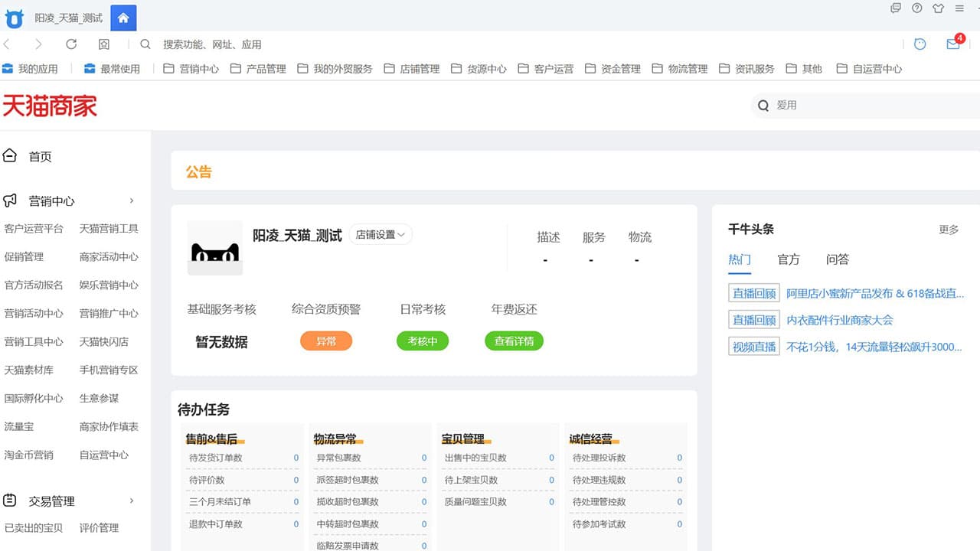Click the Qianniu bull logo
The width and height of the screenshot is (980, 551).
pyautogui.click(x=14, y=17)
